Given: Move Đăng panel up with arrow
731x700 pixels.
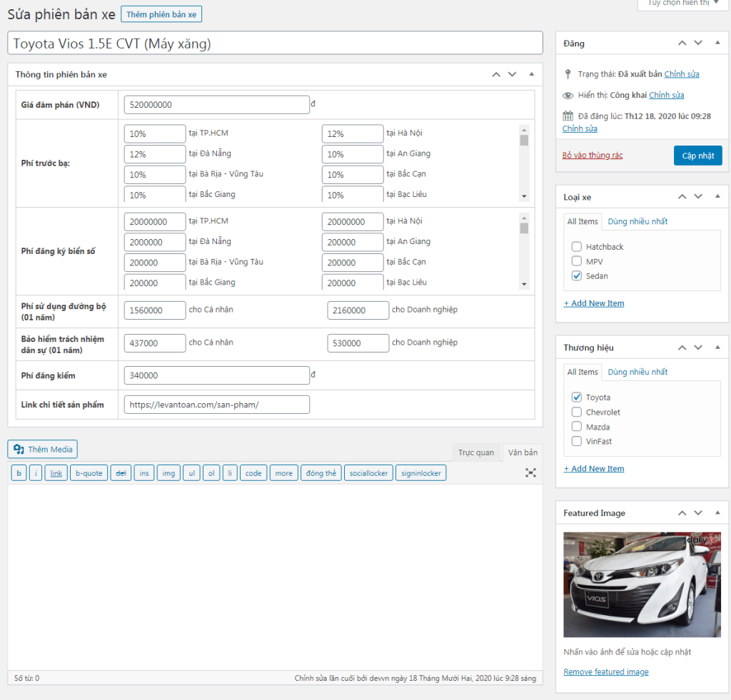Looking at the screenshot, I should tap(682, 44).
